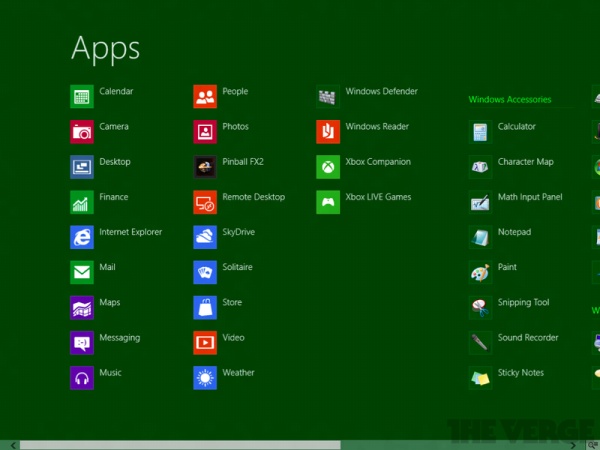Launch the Pinball FX2 icon

pos(205,167)
